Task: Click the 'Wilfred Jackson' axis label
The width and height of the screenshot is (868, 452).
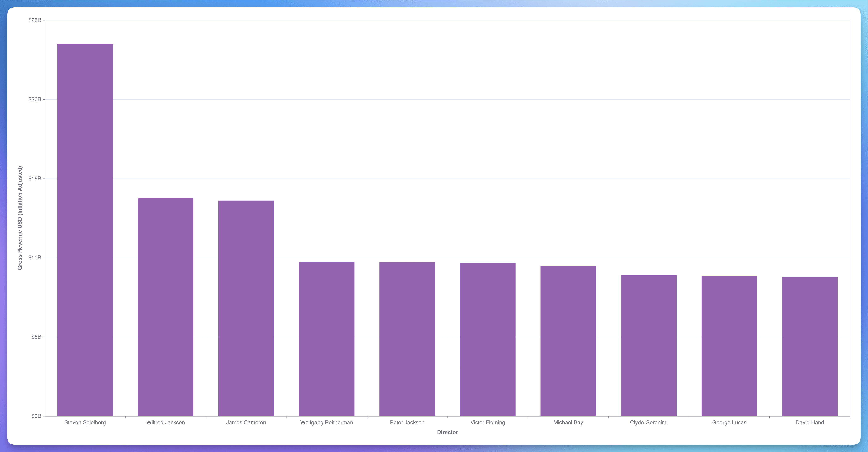Action: click(166, 423)
